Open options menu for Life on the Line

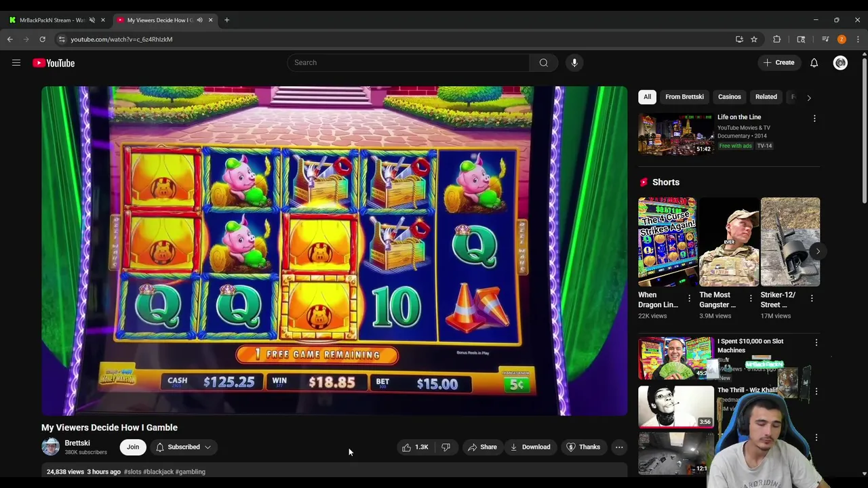click(814, 119)
